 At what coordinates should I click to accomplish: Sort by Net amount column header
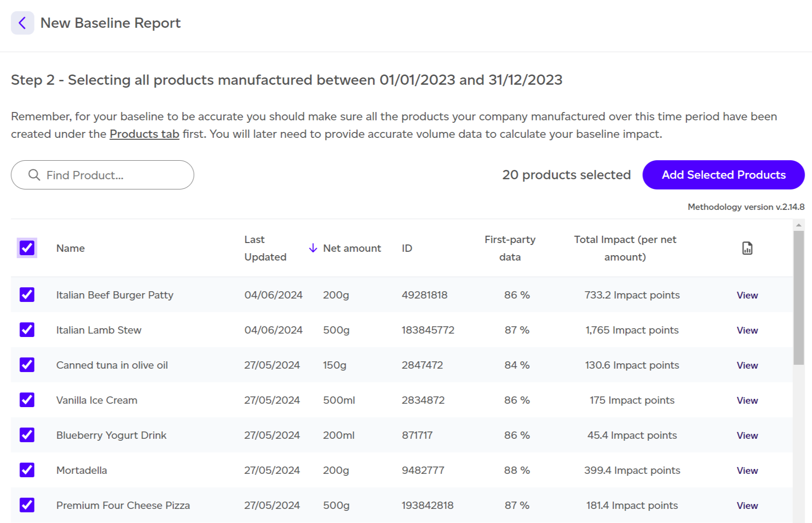[x=352, y=248]
